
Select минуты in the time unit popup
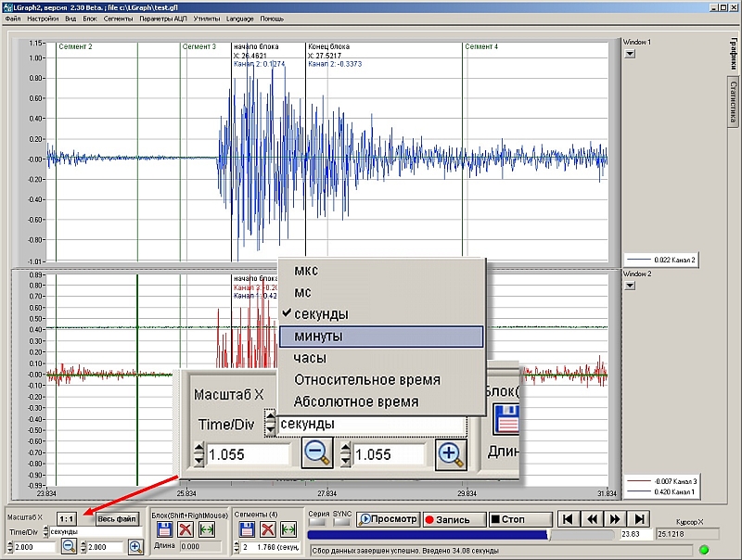pyautogui.click(x=381, y=337)
